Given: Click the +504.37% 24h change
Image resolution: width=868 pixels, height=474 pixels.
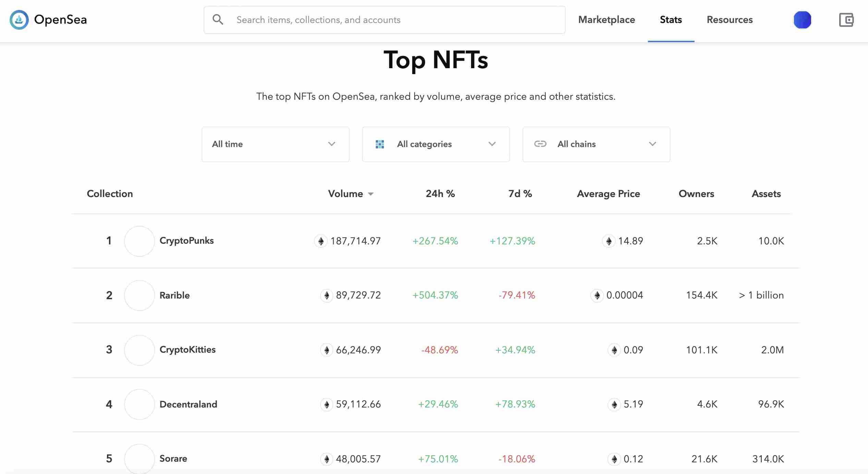Looking at the screenshot, I should tap(435, 295).
